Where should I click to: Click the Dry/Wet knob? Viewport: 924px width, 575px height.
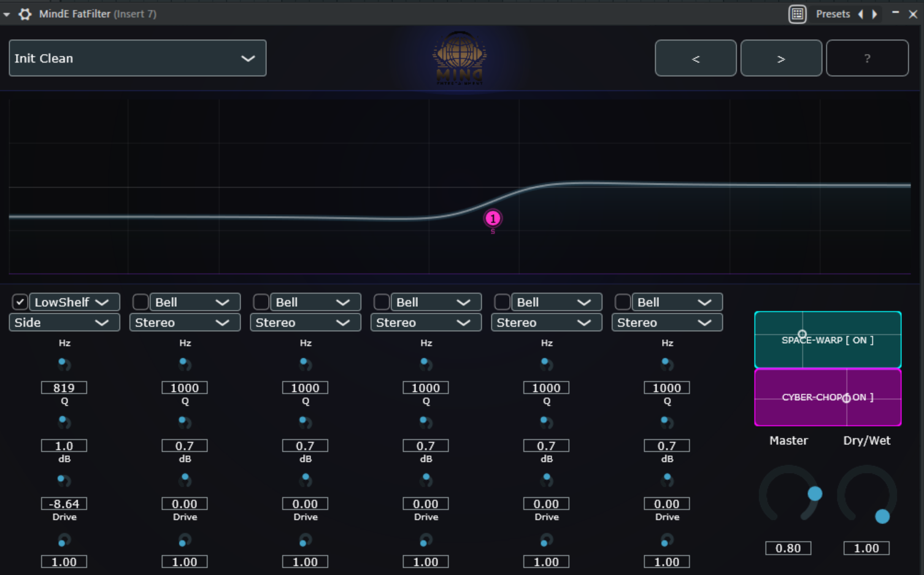pyautogui.click(x=866, y=495)
